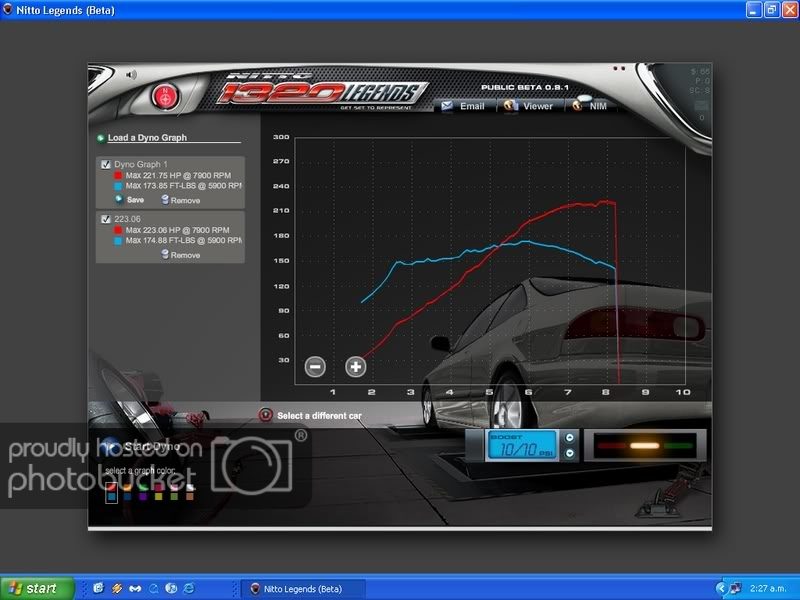Viewport: 800px width, 600px height.
Task: Click the Nitto Legends (Beta) taskbar button
Action: click(303, 589)
